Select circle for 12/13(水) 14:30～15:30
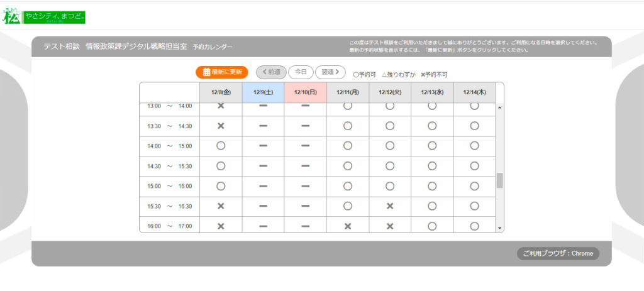 (432, 166)
